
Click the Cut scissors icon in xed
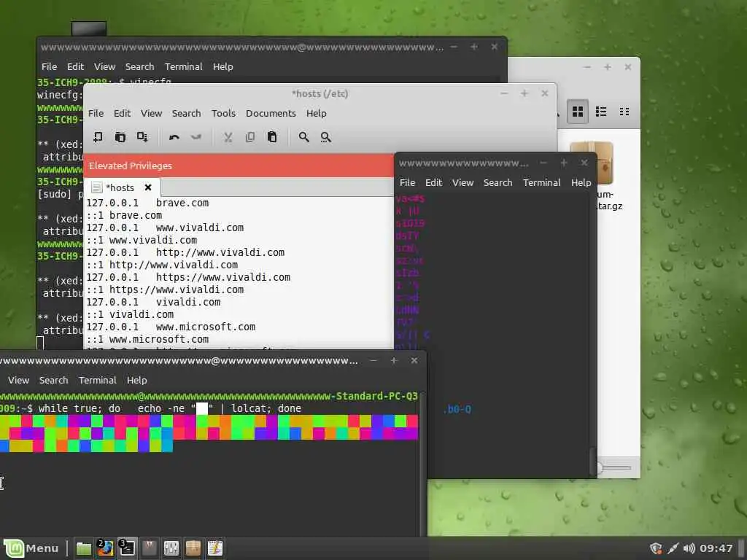point(228,137)
